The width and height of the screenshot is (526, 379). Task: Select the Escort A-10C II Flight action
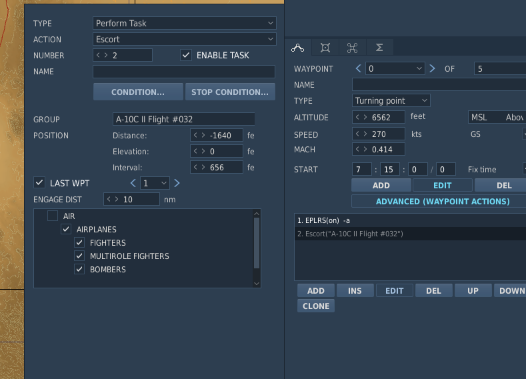click(x=410, y=234)
